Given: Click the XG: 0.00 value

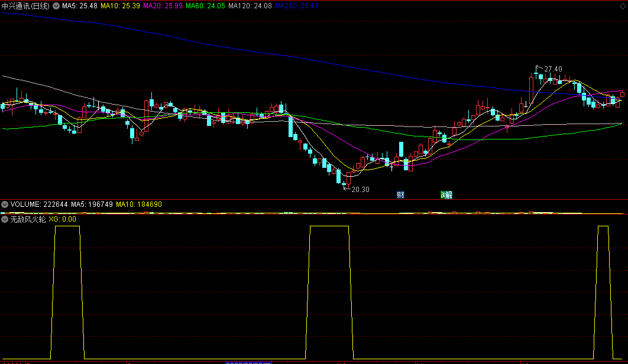Looking at the screenshot, I should coord(63,219).
